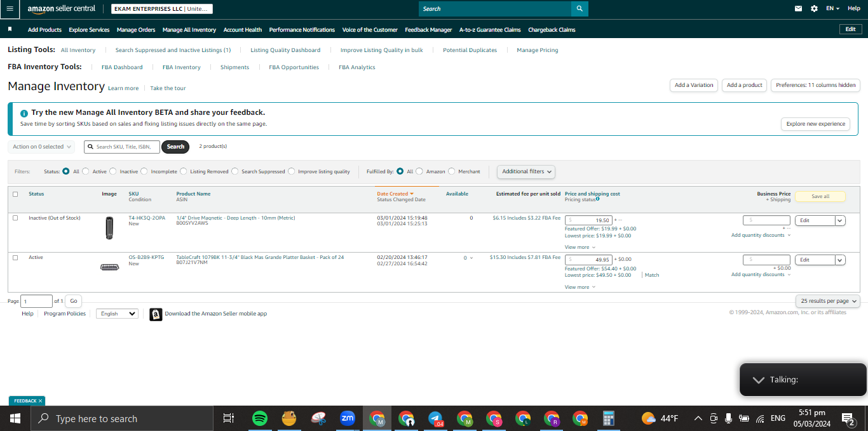Open the Edit dropdown arrow for OS-B2B9-KPTG
868x431 pixels.
[x=840, y=260]
